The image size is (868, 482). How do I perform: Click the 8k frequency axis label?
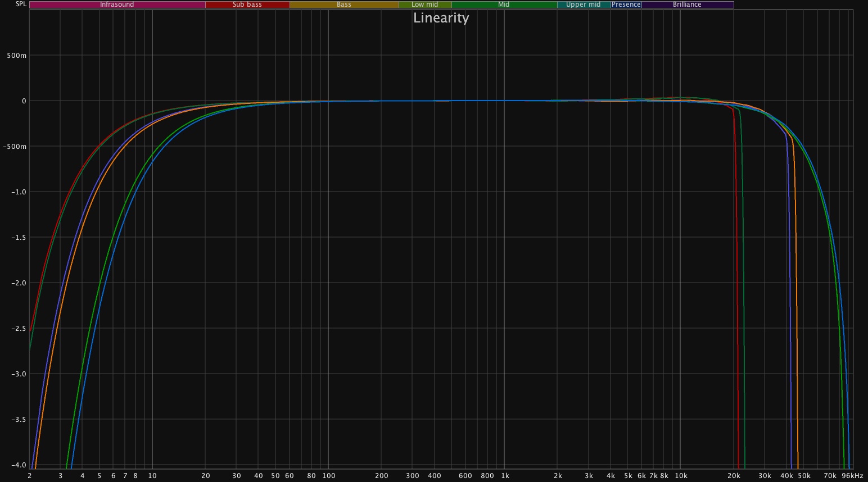click(664, 476)
